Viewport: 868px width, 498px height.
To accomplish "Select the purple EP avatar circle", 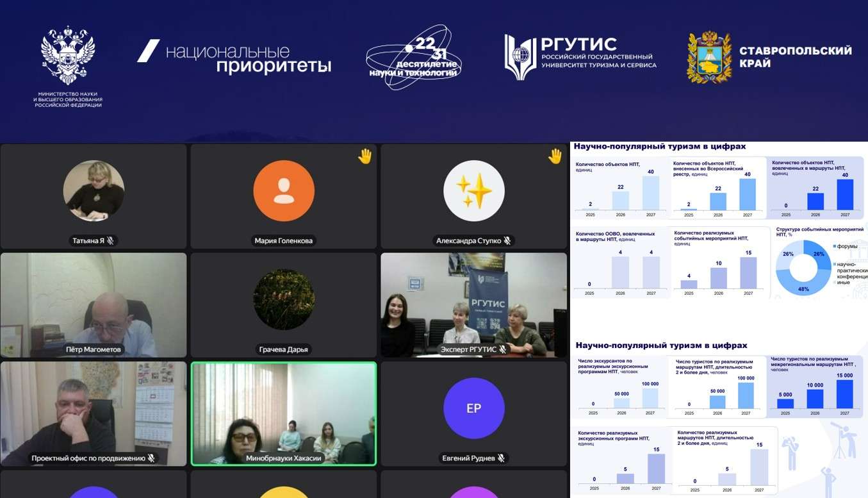I will (x=473, y=408).
